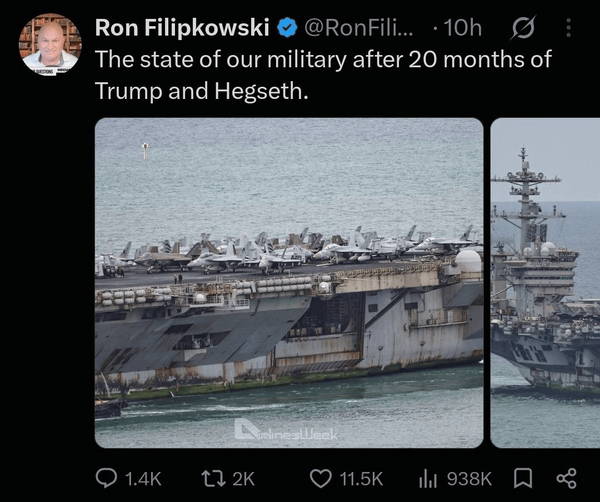The width and height of the screenshot is (600, 502).
Task: Click the repost arrows icon
Action: click(214, 479)
